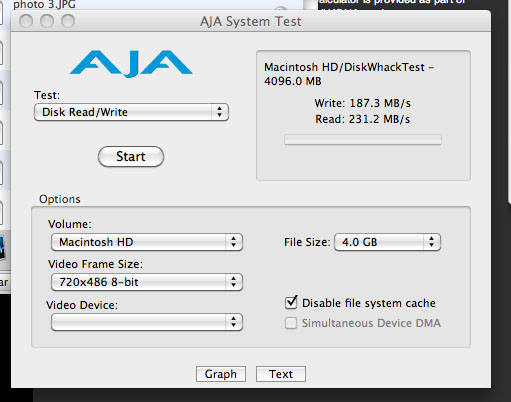Image resolution: width=511 pixels, height=402 pixels.
Task: Click the Options group label
Action: coord(60,199)
